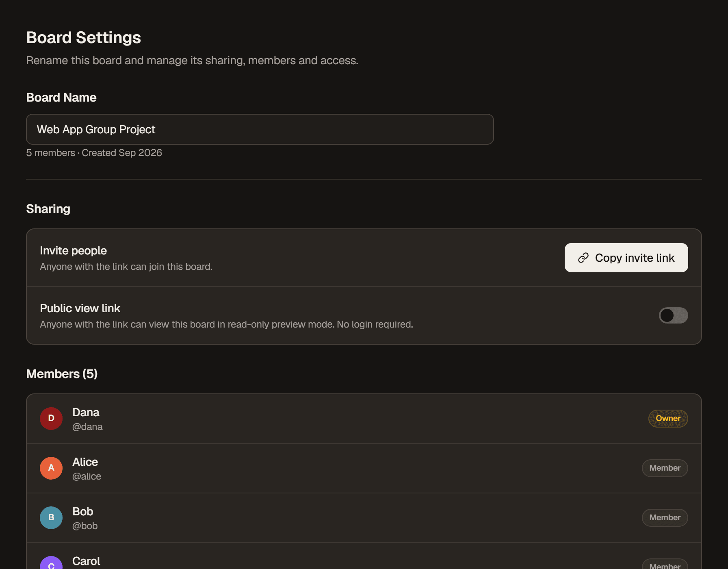The height and width of the screenshot is (569, 728).
Task: Click the "Public view link" label
Action: tap(80, 308)
